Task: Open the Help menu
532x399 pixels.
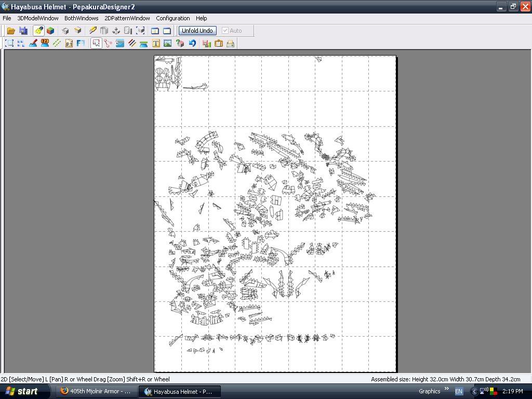Action: coord(201,18)
